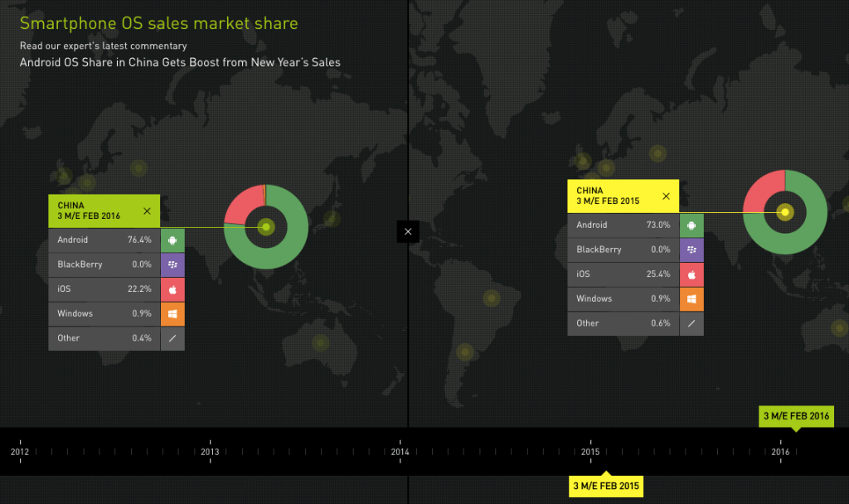Select the 3 M/E FEB 2016 timeline marker
The image size is (849, 504).
point(796,415)
